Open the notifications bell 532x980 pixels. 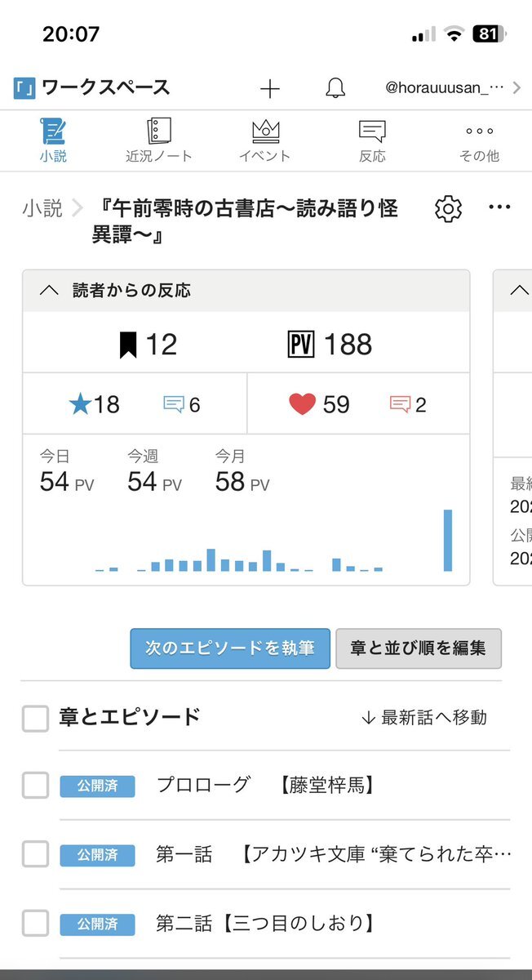(335, 89)
